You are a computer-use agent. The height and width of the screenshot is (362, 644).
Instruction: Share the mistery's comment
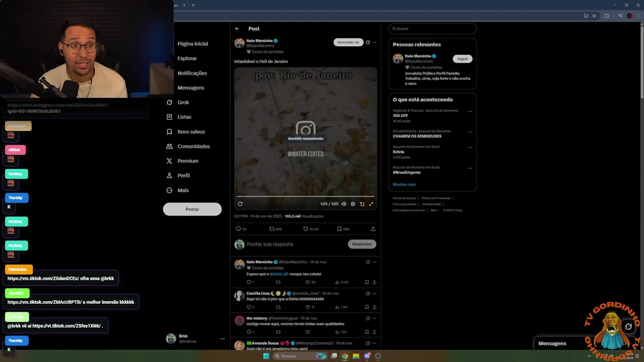(x=374, y=332)
